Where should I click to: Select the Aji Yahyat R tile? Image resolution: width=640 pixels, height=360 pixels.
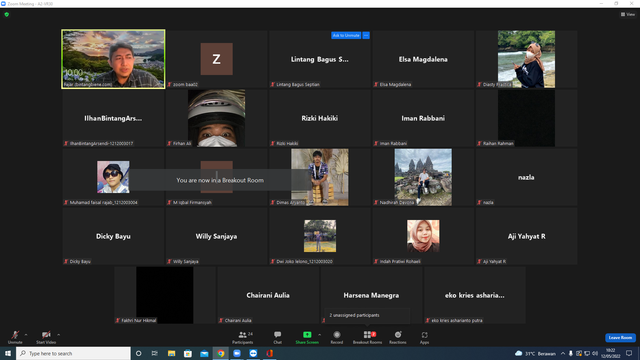pos(526,236)
